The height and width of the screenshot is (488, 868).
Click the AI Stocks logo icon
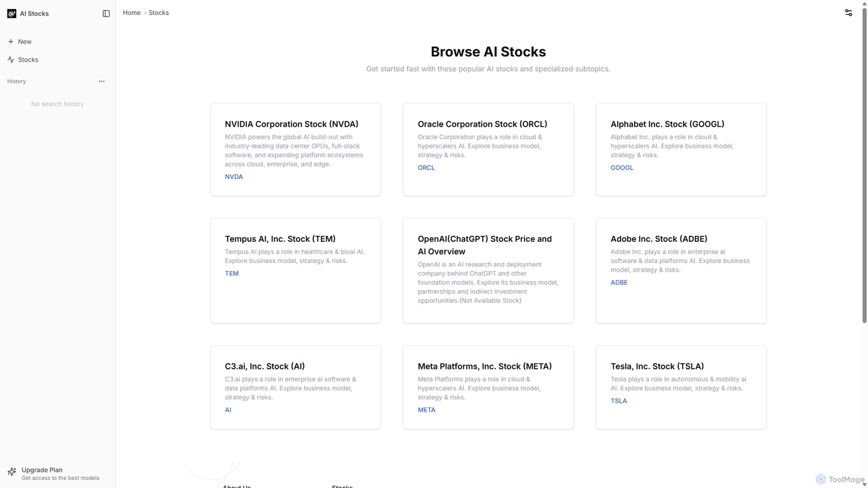tap(12, 14)
